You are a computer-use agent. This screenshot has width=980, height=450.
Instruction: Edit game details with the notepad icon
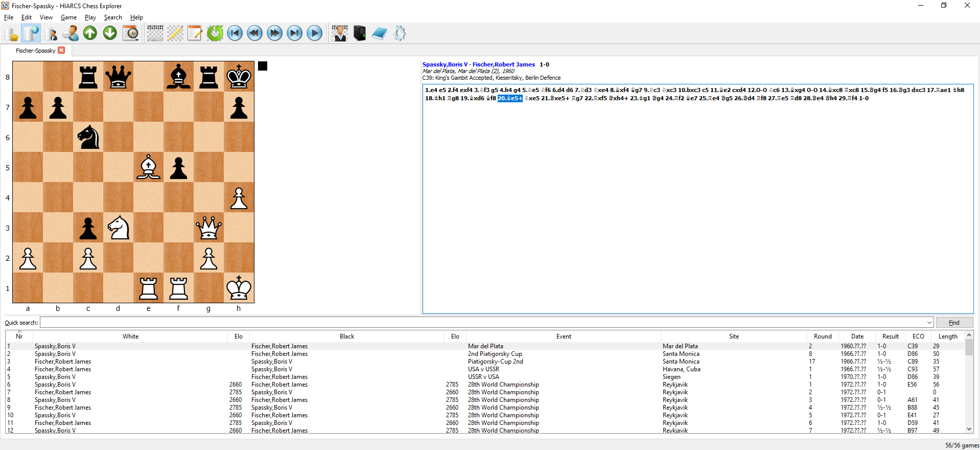pyautogui.click(x=195, y=34)
